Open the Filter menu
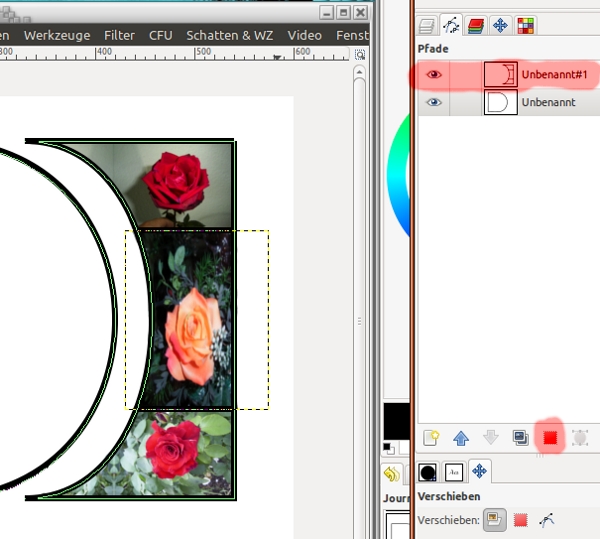 click(x=119, y=35)
